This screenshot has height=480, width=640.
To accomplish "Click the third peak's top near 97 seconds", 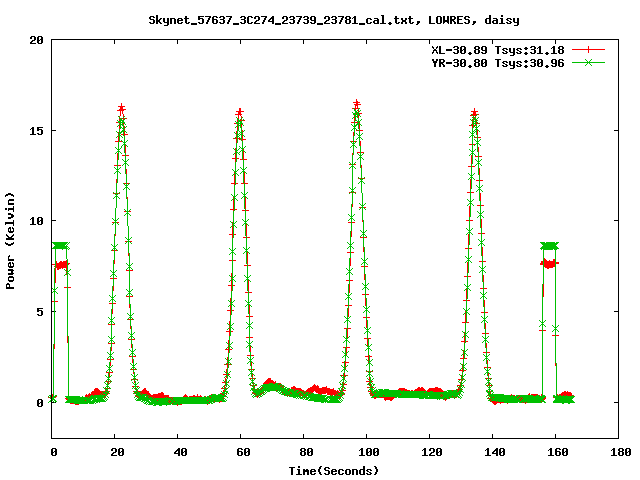I will [357, 104].
